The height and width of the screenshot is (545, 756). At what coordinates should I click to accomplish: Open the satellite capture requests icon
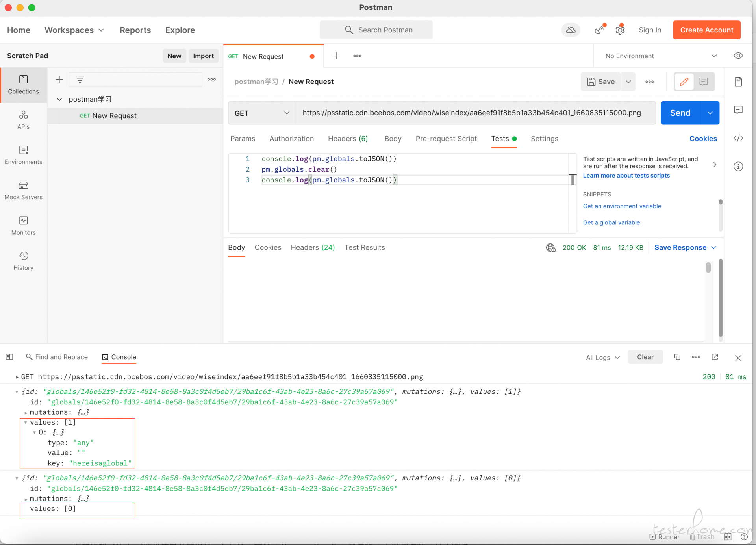[600, 30]
